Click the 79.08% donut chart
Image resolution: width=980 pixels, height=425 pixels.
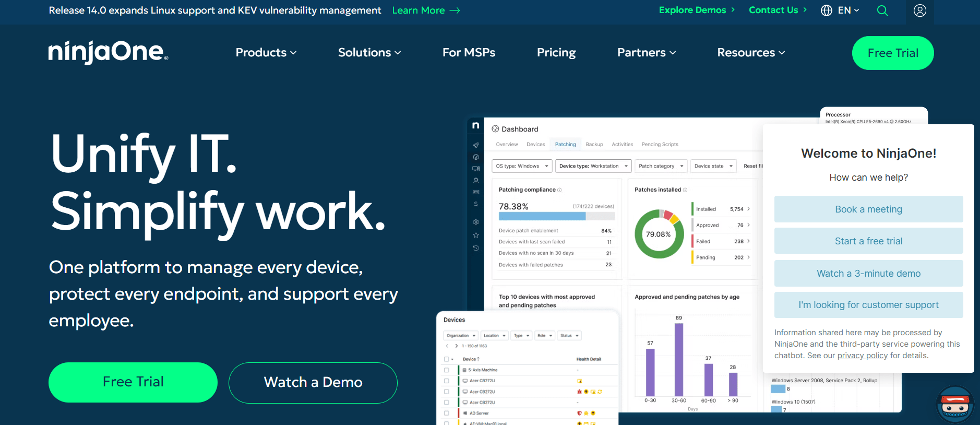[659, 234]
